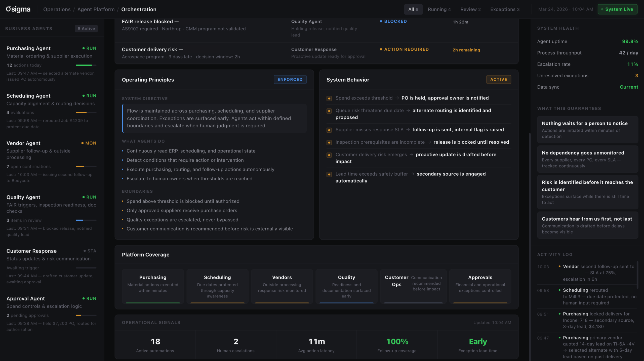Click diamond icon beside Lead time exceeds buffer
Viewport: 644px width, 361px height.
pyautogui.click(x=329, y=174)
